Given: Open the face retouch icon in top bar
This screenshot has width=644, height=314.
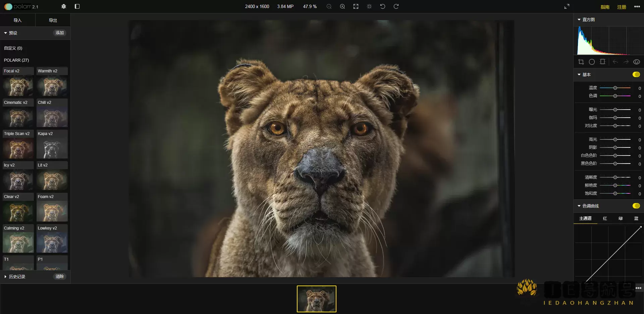Looking at the screenshot, I should point(63,6).
